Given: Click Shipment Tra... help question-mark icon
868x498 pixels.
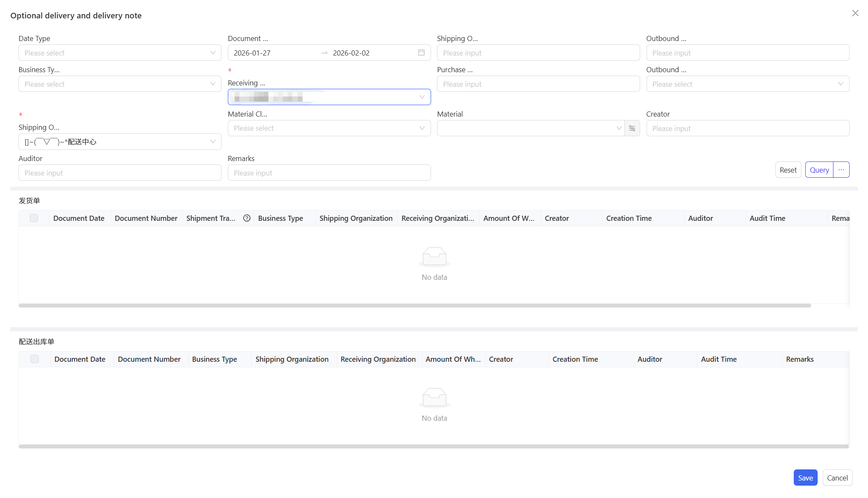Looking at the screenshot, I should coord(247,218).
